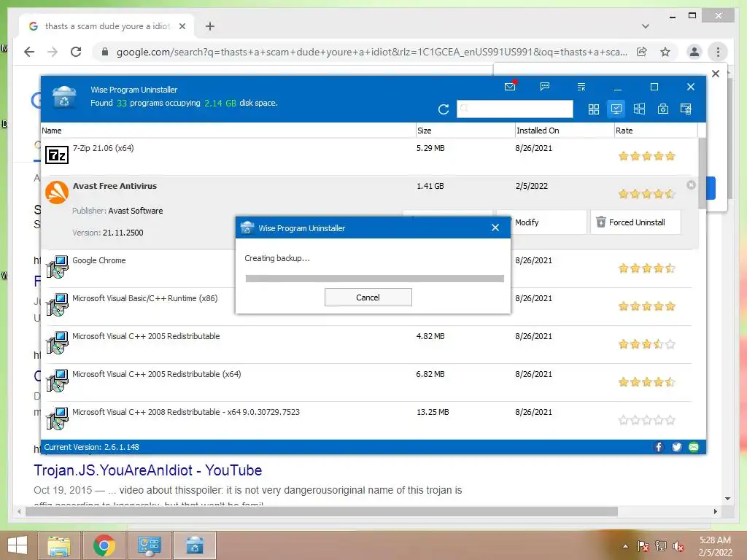
Task: Share this page icon in Chrome address bar
Action: pyautogui.click(x=642, y=52)
